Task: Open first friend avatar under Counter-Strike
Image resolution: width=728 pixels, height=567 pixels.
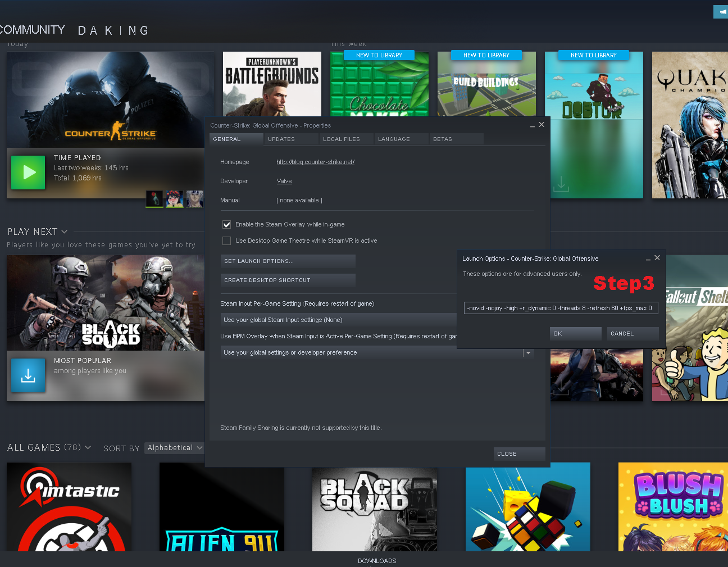Action: point(154,199)
